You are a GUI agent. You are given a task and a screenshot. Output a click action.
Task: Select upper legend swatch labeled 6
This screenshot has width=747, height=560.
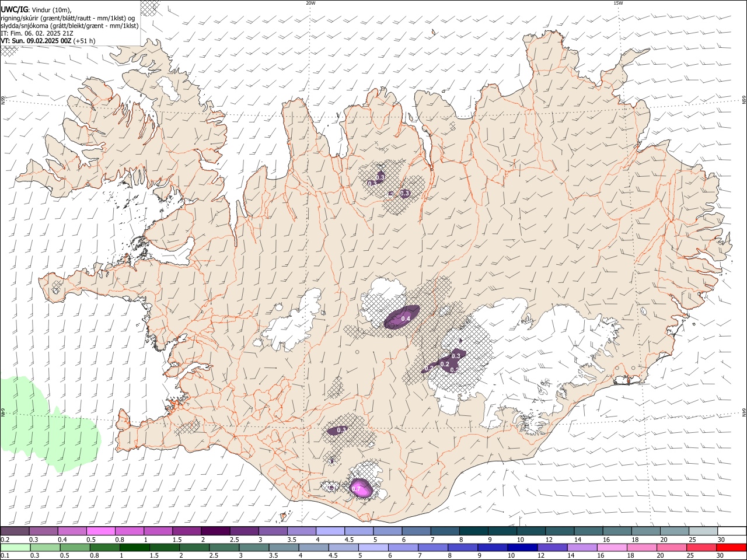(x=416, y=531)
